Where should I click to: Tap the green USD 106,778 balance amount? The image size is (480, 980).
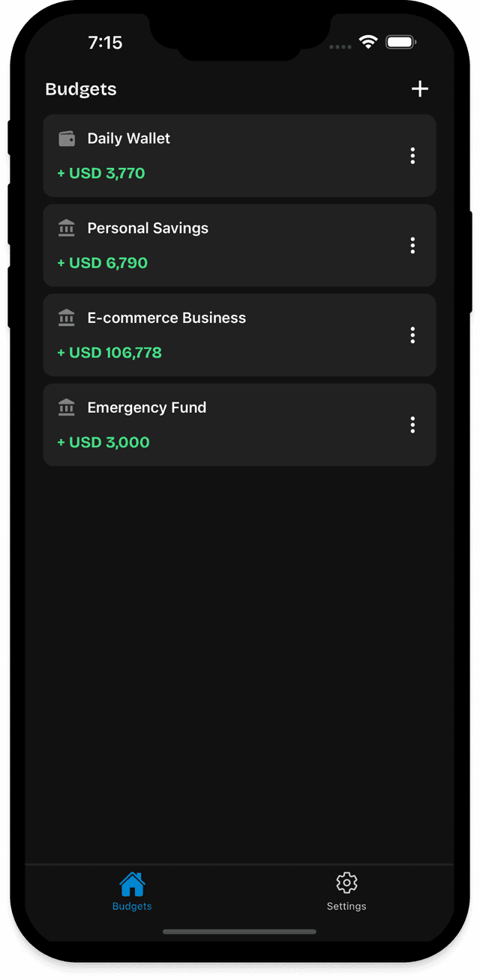pos(110,353)
